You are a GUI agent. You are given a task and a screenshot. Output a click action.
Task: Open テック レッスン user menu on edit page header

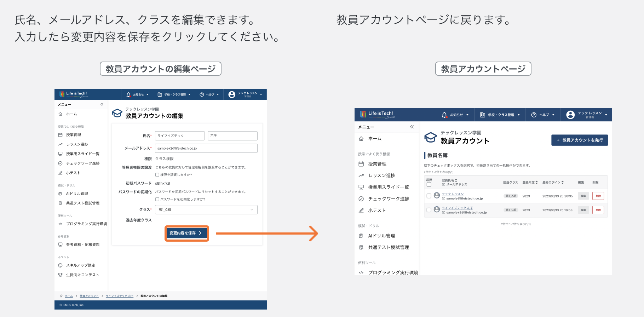[246, 94]
